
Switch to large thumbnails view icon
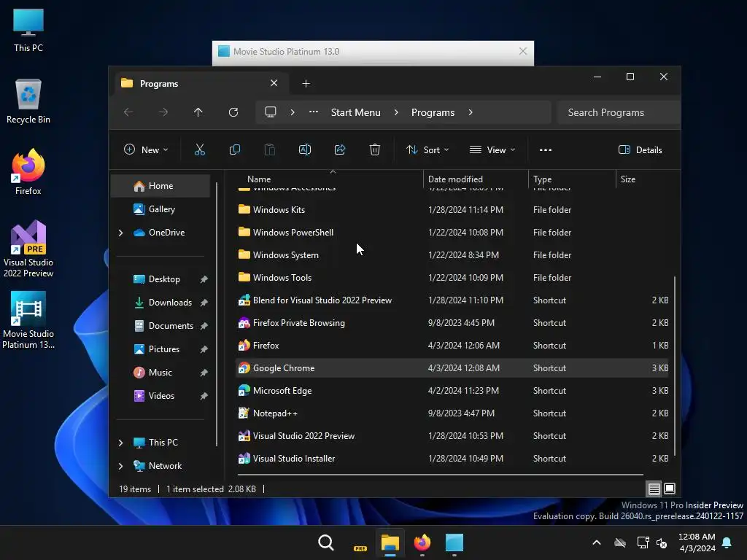point(670,489)
